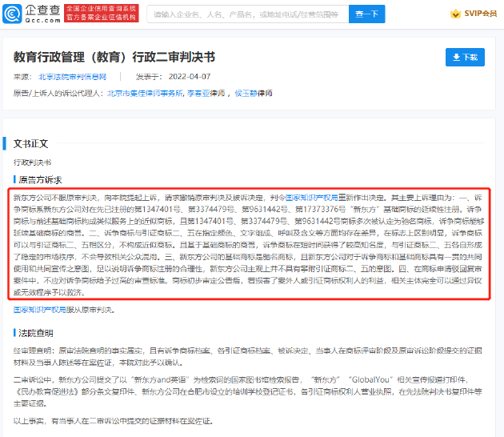Click the 查一下 search button

click(x=366, y=14)
